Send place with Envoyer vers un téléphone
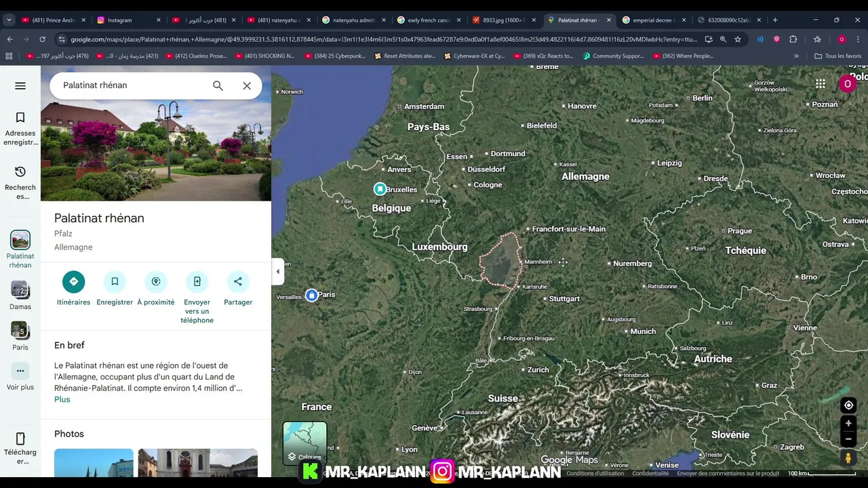The width and height of the screenshot is (868, 488). (197, 297)
